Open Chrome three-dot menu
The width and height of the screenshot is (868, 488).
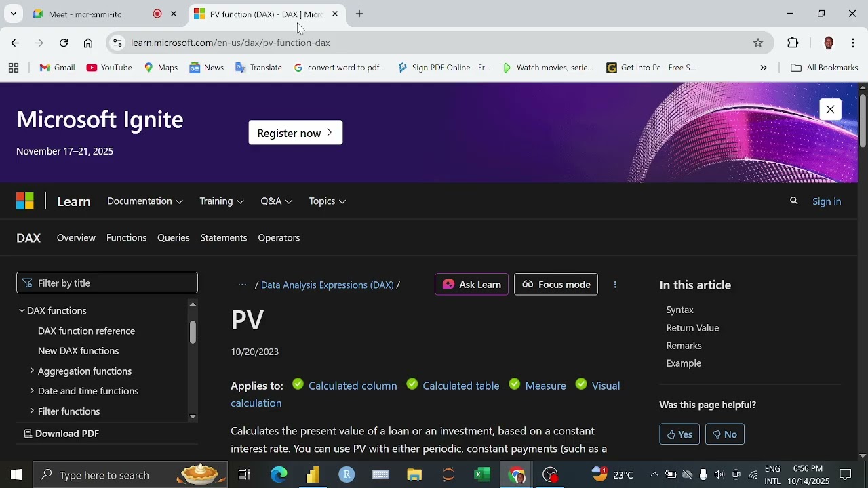[853, 43]
